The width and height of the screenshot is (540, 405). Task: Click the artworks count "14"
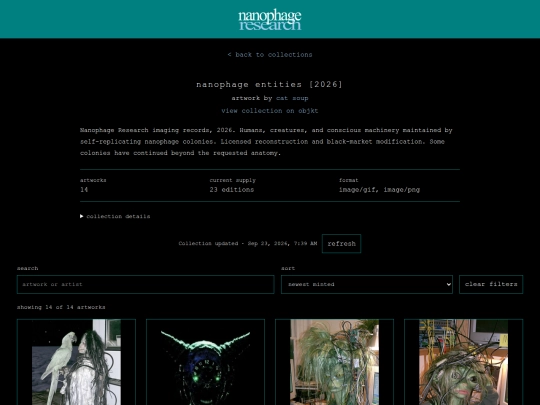[84, 190]
